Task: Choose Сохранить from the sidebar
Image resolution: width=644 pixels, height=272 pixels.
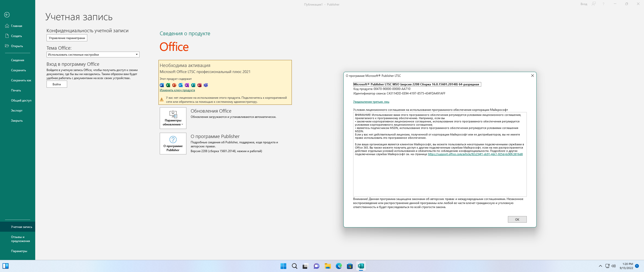Action: 18,70
